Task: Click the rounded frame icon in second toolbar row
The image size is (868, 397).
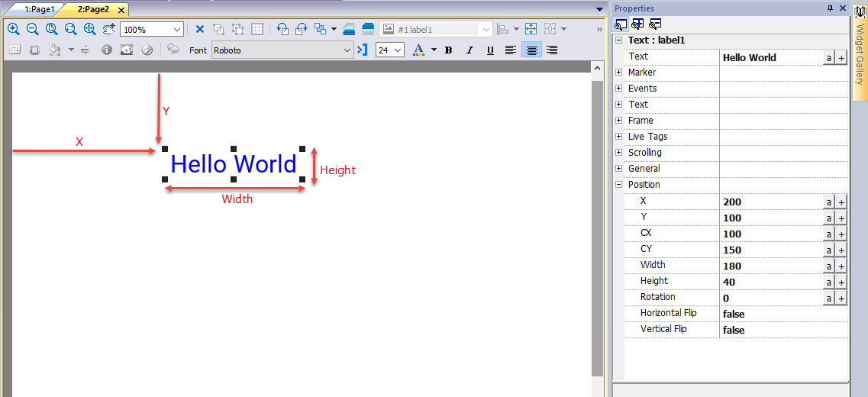Action: click(34, 50)
